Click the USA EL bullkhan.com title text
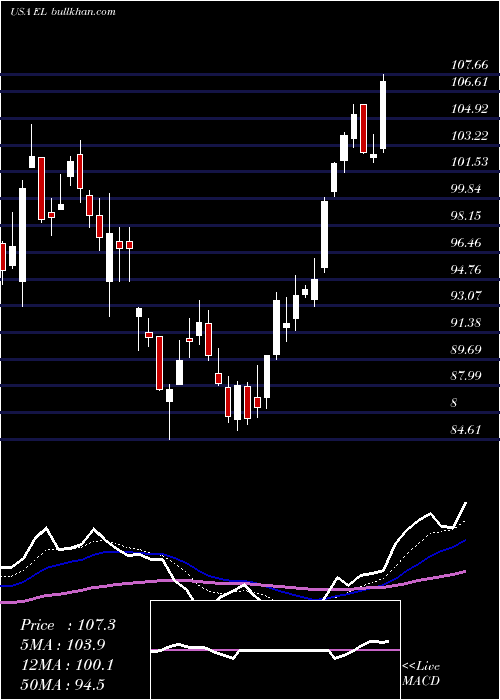This screenshot has width=500, height=700. [x=63, y=11]
